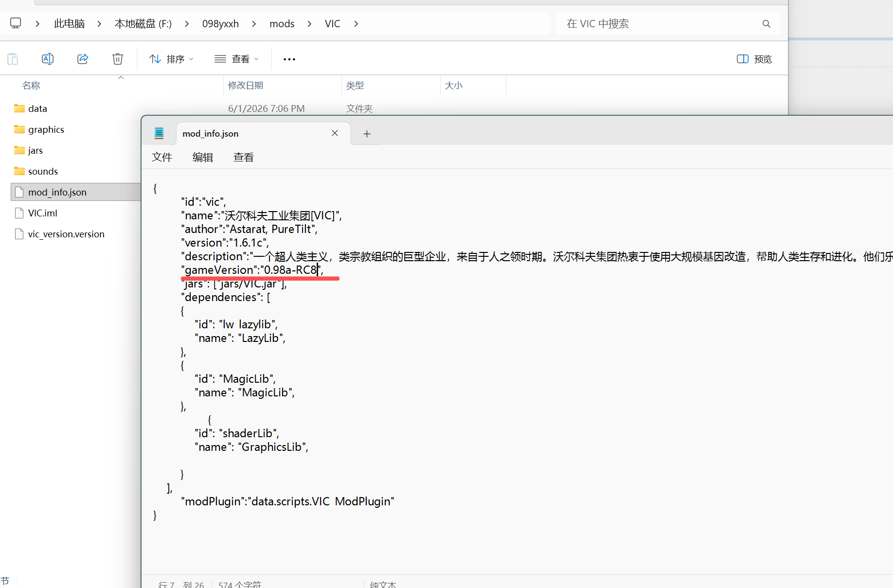Screen dimensions: 893x588
Task: Open the 查看 menu in Notepad
Action: click(x=244, y=157)
